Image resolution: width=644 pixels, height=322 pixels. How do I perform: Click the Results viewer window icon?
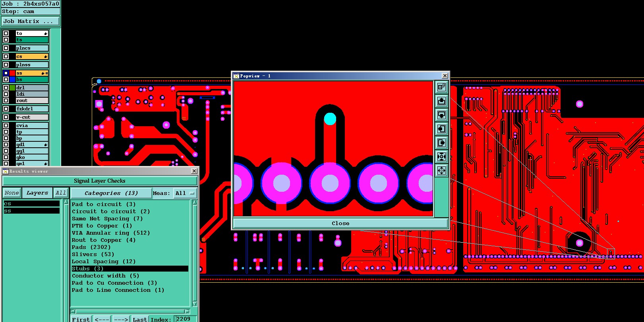coord(6,171)
